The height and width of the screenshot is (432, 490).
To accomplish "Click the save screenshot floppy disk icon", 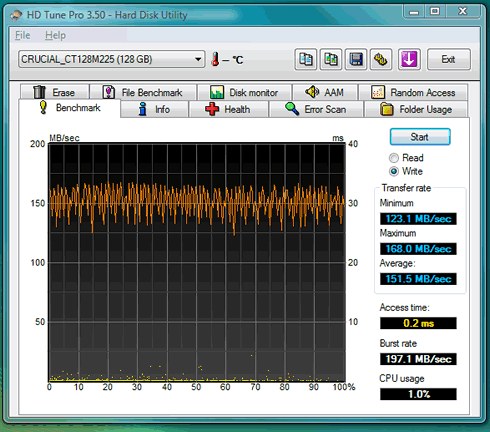I will [x=356, y=59].
